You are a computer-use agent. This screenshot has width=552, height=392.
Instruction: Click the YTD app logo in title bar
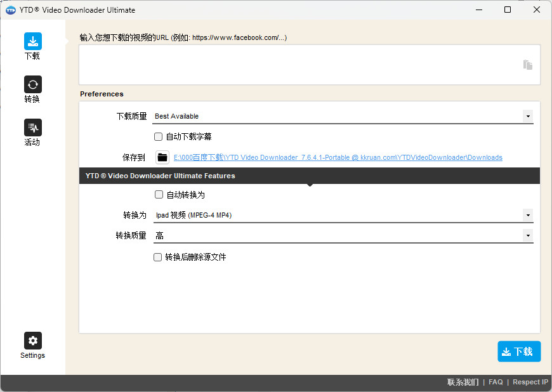pos(11,10)
